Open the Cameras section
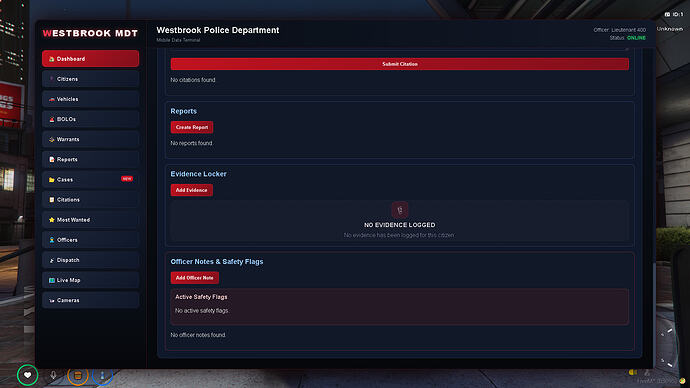The width and height of the screenshot is (690, 388). (x=90, y=300)
